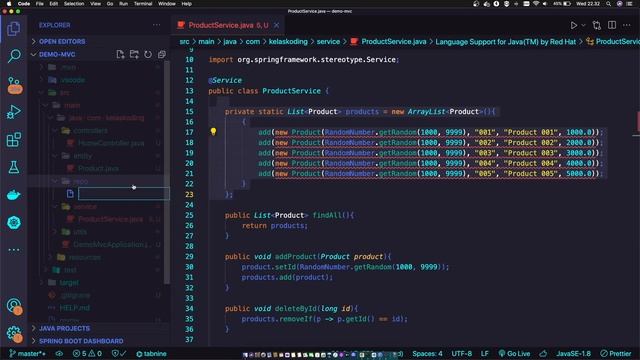Image resolution: width=640 pixels, height=360 pixels.
Task: Click the master branch indicator in status bar
Action: (x=27, y=353)
